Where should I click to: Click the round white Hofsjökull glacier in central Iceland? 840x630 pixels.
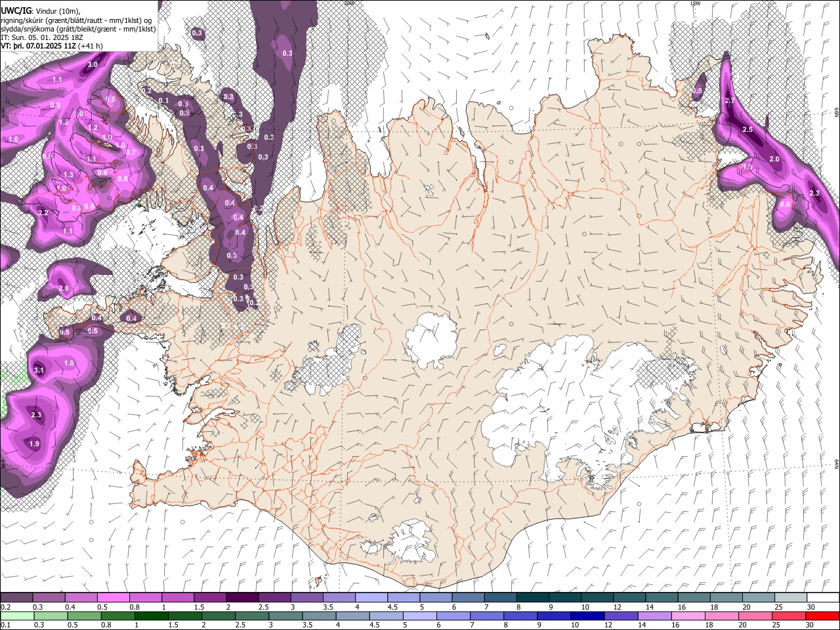click(x=431, y=339)
